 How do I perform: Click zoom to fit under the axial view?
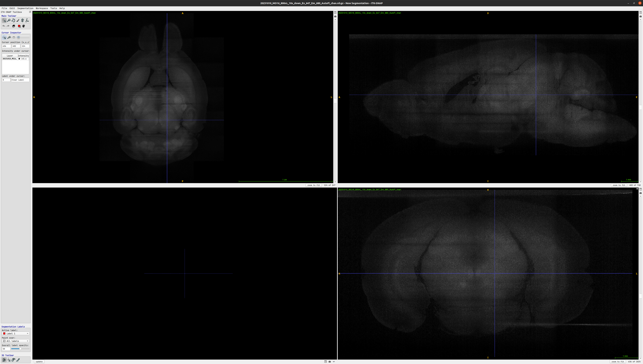pyautogui.click(x=313, y=185)
